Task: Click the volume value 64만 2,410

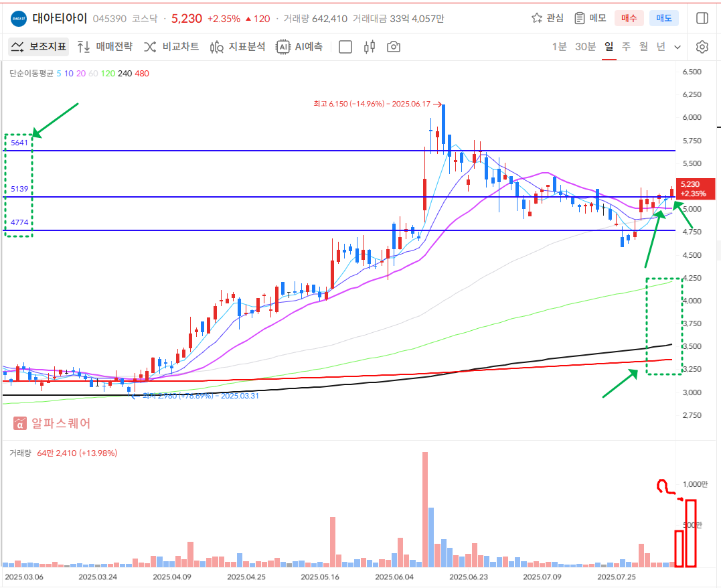Action: pos(56,453)
